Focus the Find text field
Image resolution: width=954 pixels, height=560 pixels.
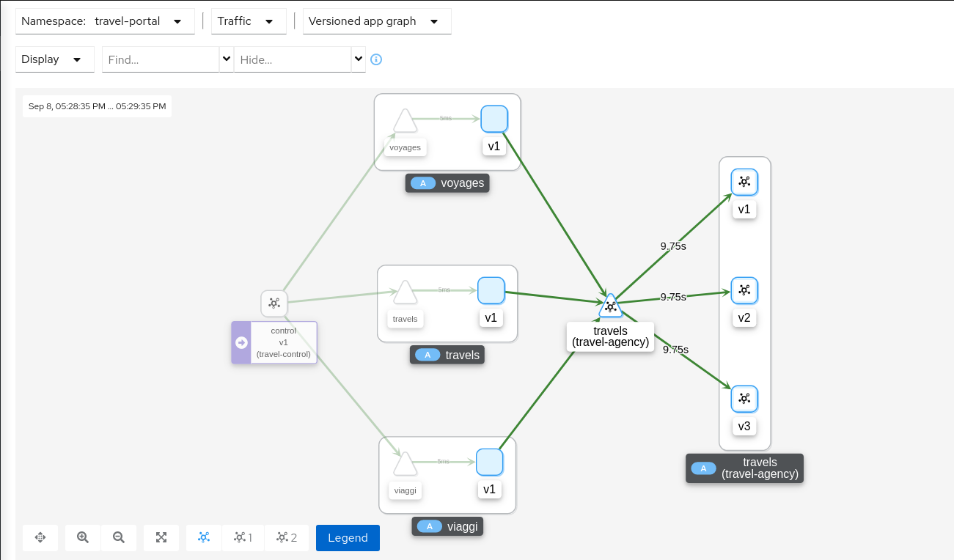click(161, 59)
